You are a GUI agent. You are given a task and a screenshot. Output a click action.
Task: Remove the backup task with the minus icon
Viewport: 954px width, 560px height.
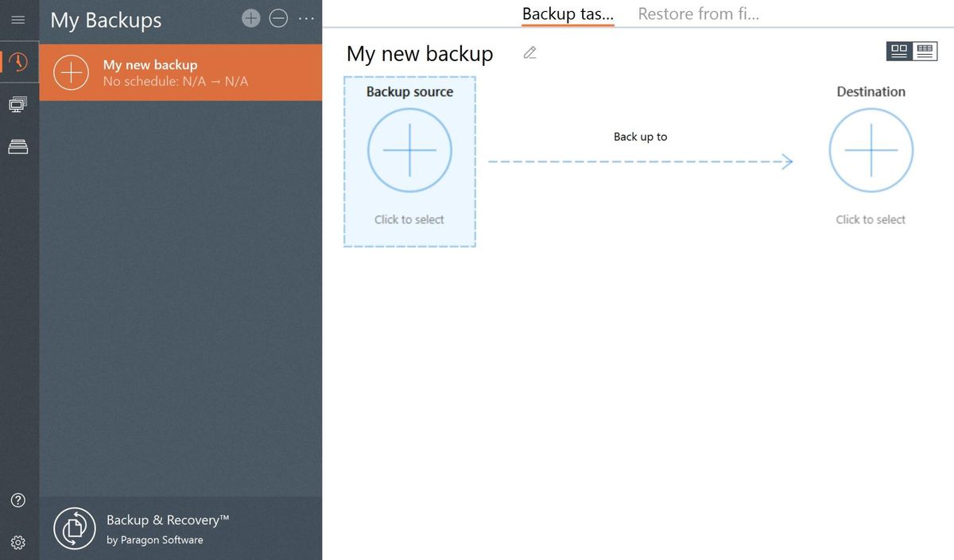(x=278, y=17)
